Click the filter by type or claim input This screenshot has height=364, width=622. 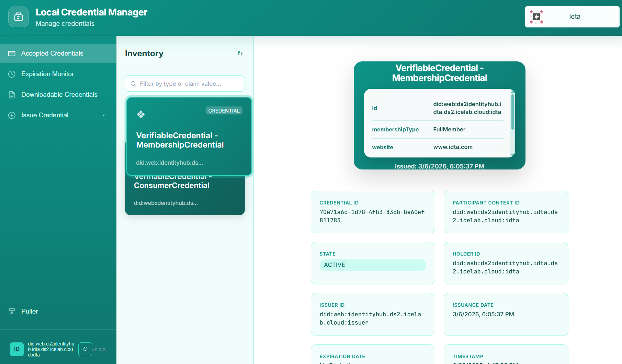click(x=185, y=84)
